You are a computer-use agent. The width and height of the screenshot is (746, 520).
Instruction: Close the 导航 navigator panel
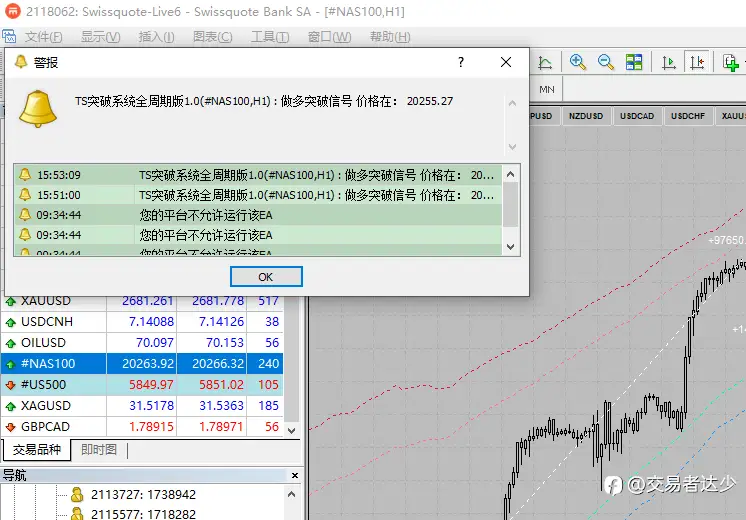[x=294, y=475]
